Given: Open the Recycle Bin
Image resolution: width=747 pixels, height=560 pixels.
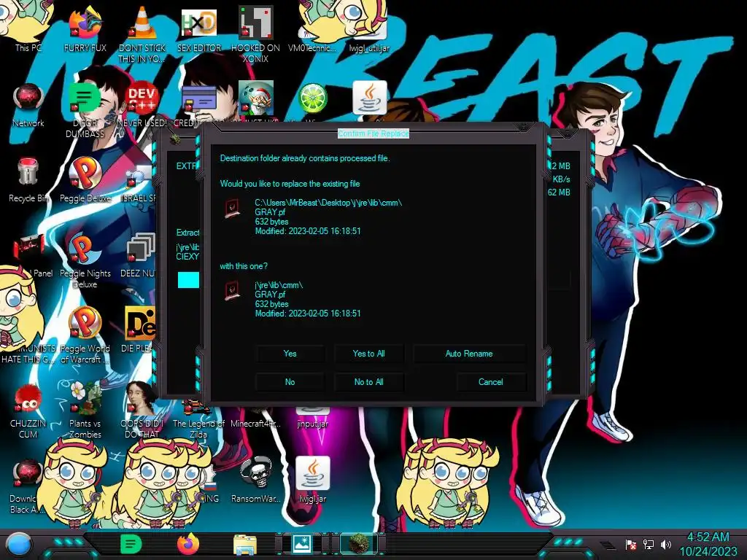Looking at the screenshot, I should pyautogui.click(x=28, y=180).
